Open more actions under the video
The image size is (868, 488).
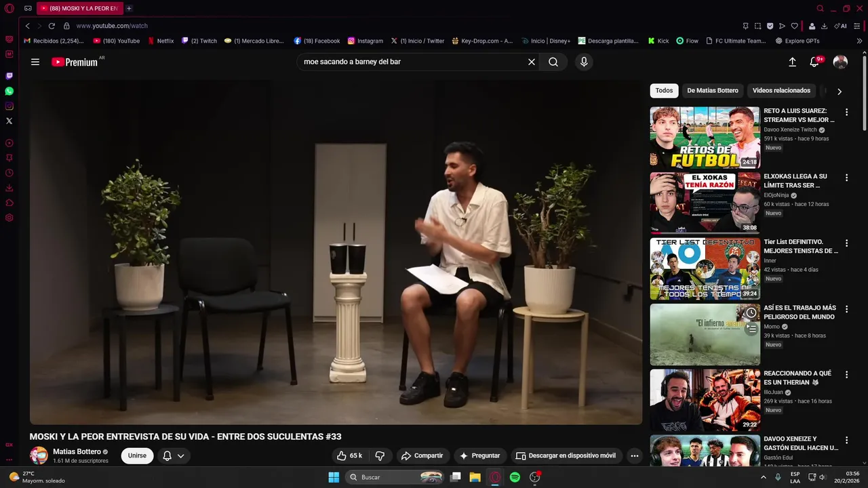point(635,455)
